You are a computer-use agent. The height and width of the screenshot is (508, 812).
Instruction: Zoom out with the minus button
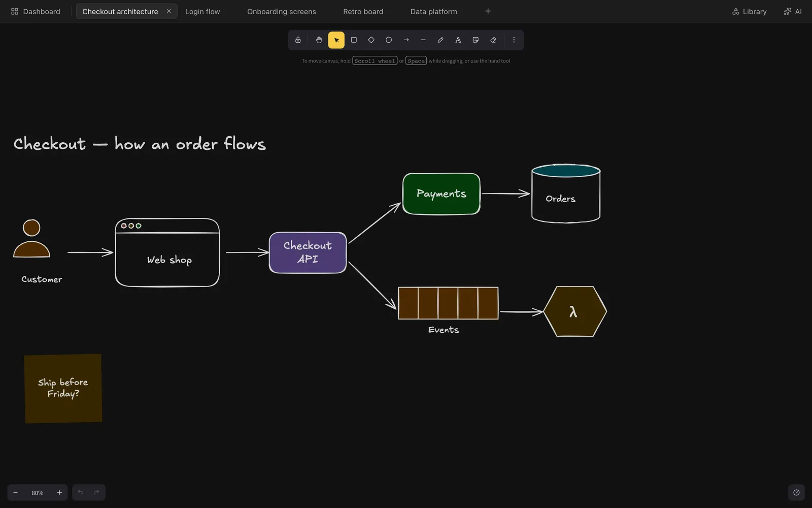[16, 493]
